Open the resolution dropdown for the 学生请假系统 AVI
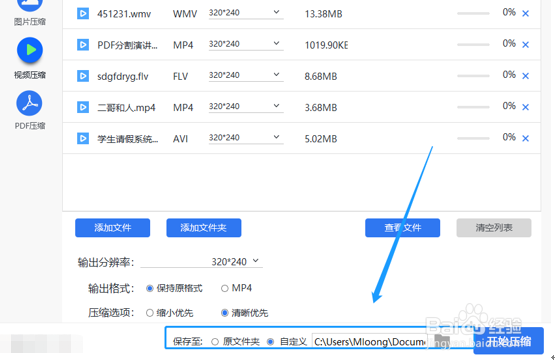This screenshot has width=555, height=363. [246, 138]
